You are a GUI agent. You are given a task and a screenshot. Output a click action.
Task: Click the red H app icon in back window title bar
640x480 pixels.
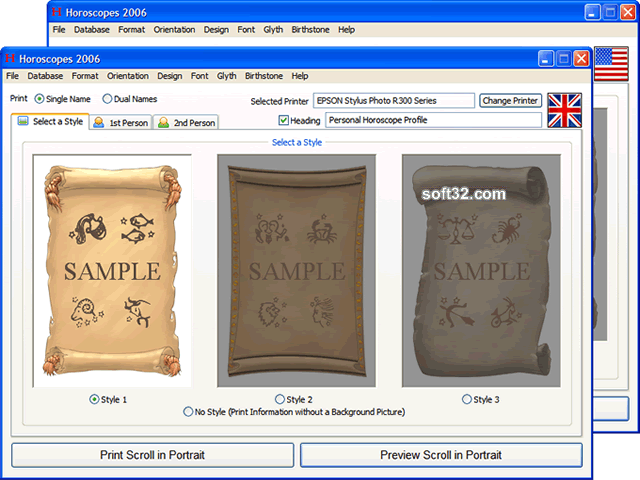click(57, 12)
